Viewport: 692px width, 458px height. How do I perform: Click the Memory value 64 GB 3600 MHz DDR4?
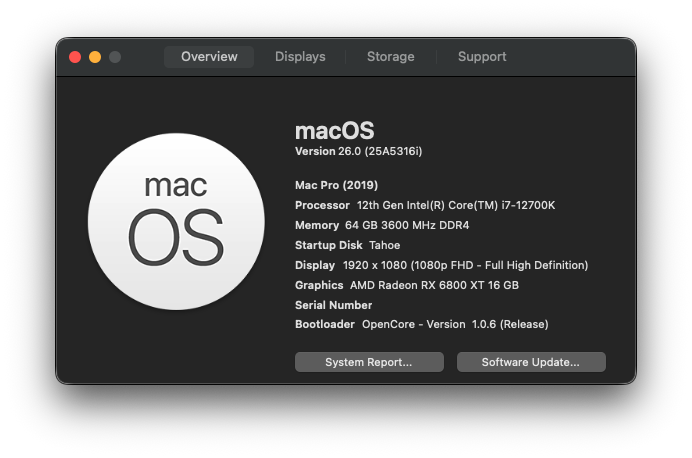click(407, 225)
